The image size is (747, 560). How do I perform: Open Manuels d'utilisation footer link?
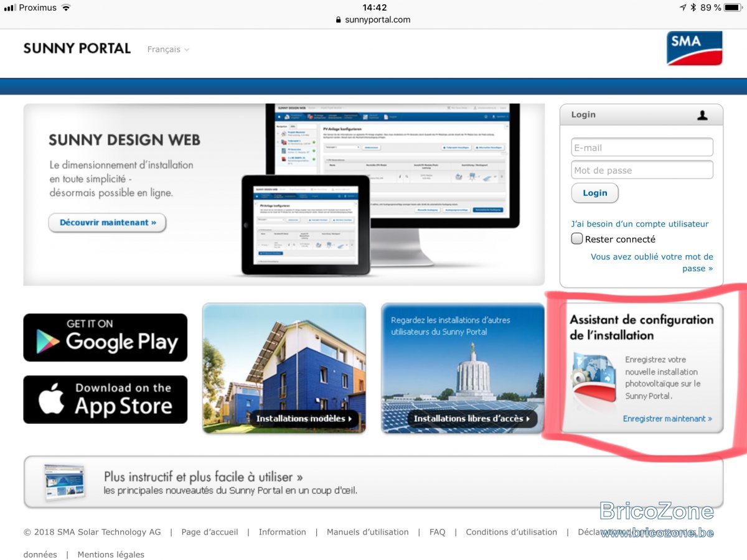click(x=368, y=532)
